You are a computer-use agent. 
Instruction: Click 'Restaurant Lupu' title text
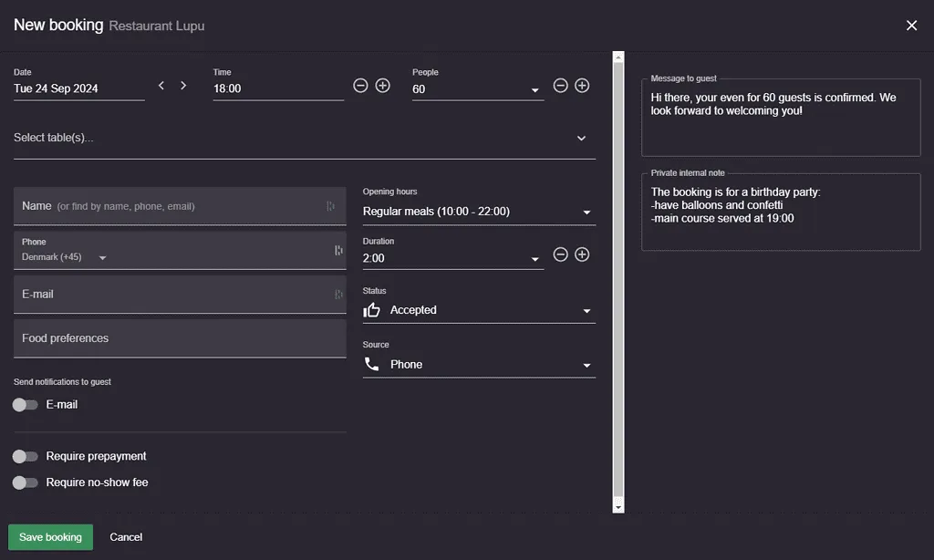(157, 26)
